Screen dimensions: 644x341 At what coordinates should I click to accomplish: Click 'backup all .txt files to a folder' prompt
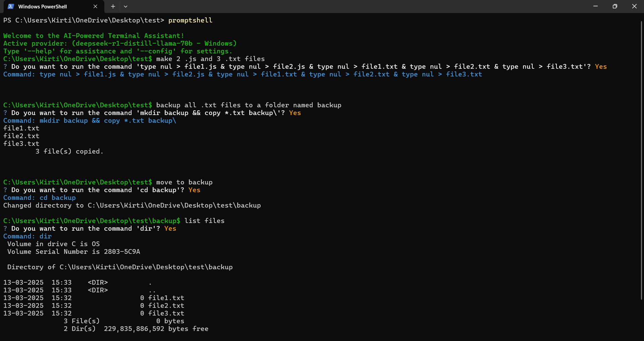[249, 105]
